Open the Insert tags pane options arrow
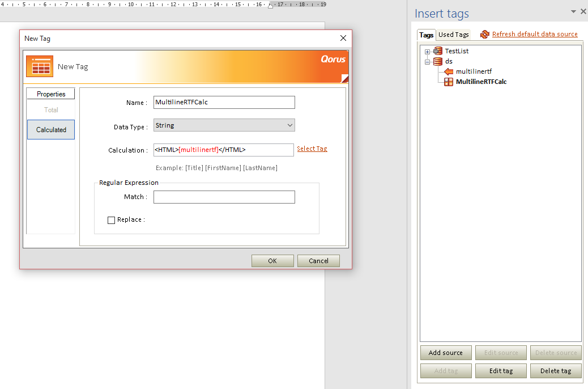Viewport: 588px width, 389px height. point(573,12)
